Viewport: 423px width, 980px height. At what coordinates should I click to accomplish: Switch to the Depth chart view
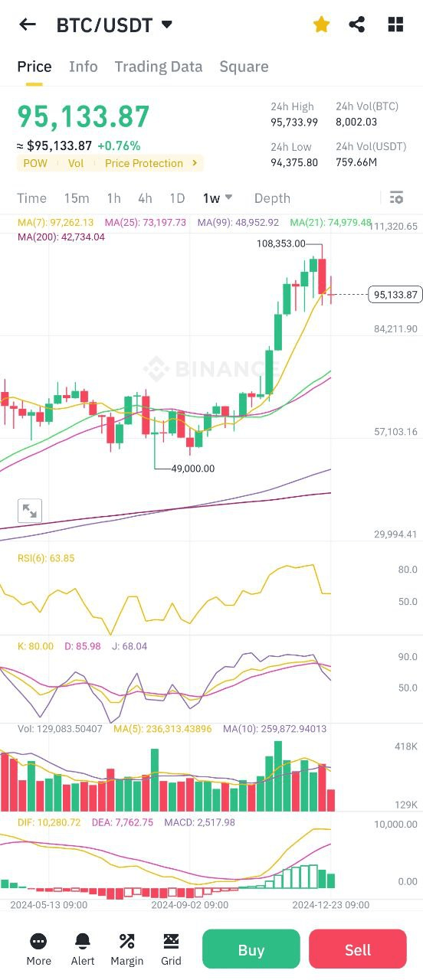(272, 198)
